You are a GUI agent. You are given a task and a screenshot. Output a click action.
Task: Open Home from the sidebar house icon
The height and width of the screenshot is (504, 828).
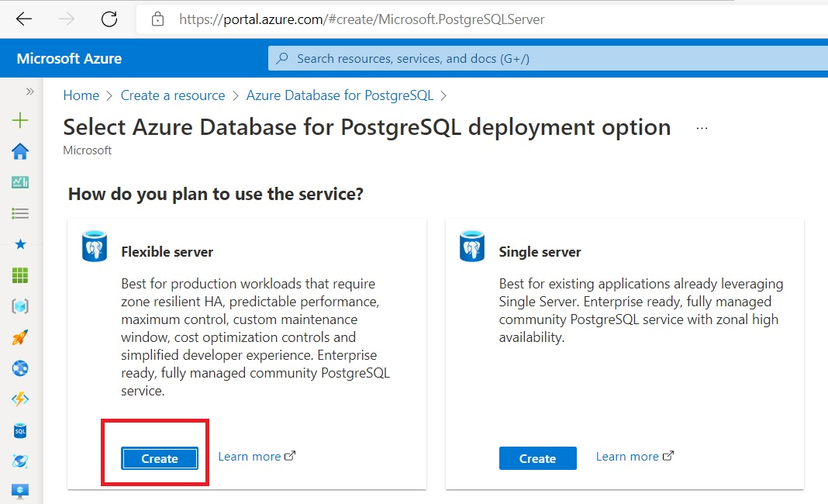[x=20, y=152]
